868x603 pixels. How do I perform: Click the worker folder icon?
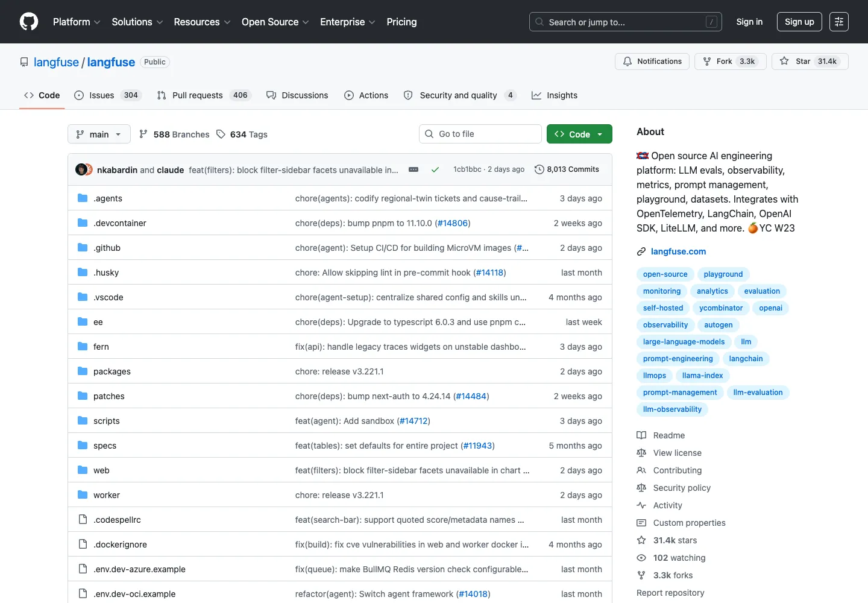pos(83,494)
